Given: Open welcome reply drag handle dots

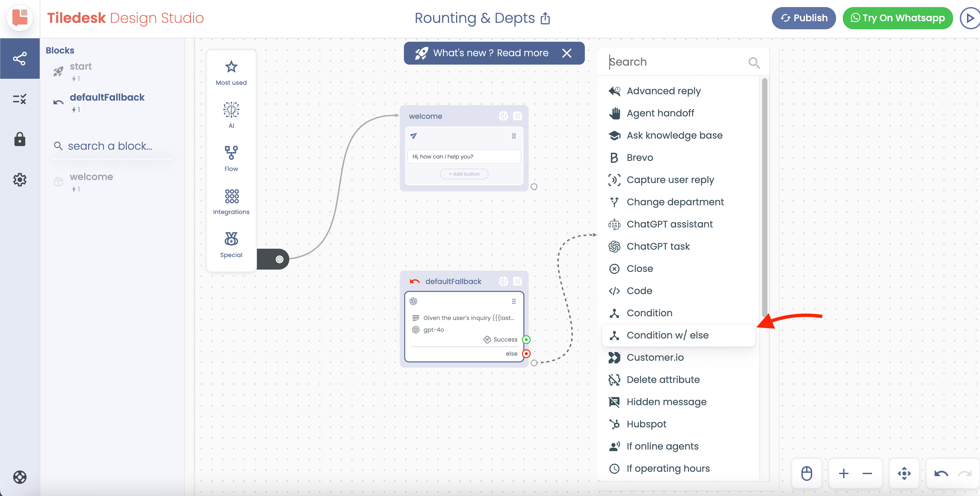Looking at the screenshot, I should [514, 136].
